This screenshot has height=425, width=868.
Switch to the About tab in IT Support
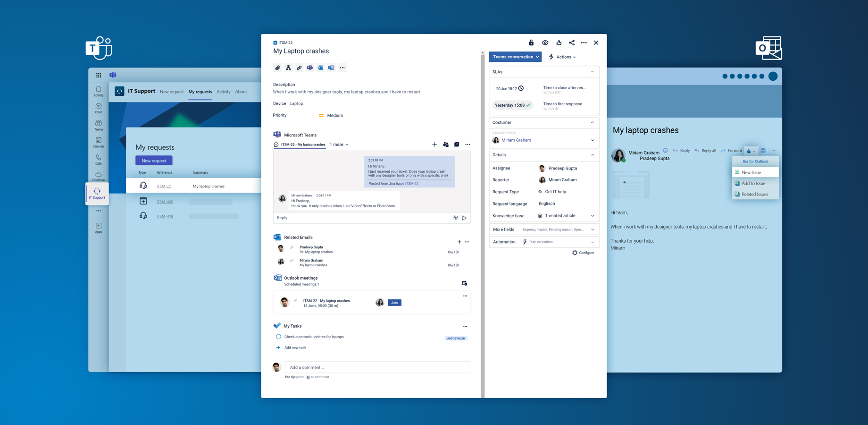tap(241, 92)
